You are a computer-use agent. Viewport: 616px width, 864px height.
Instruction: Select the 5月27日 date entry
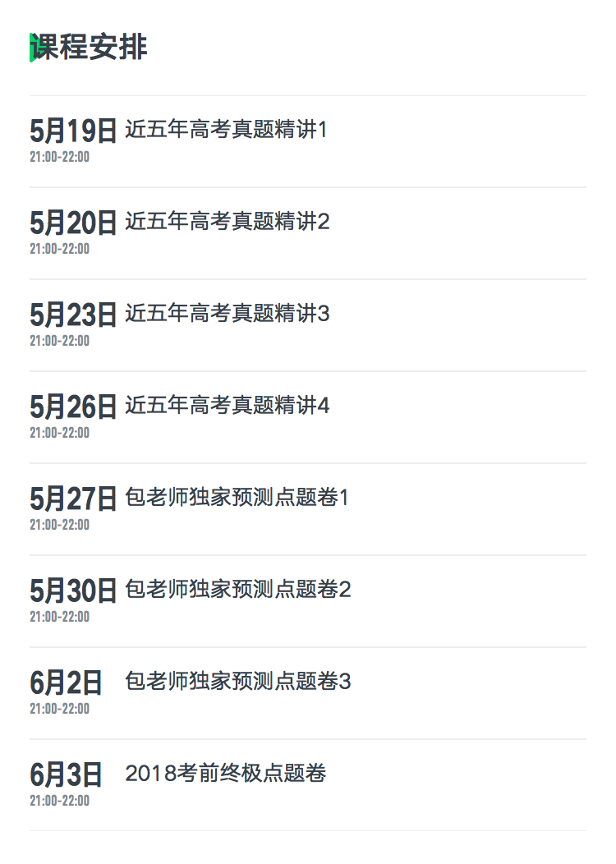(x=73, y=499)
